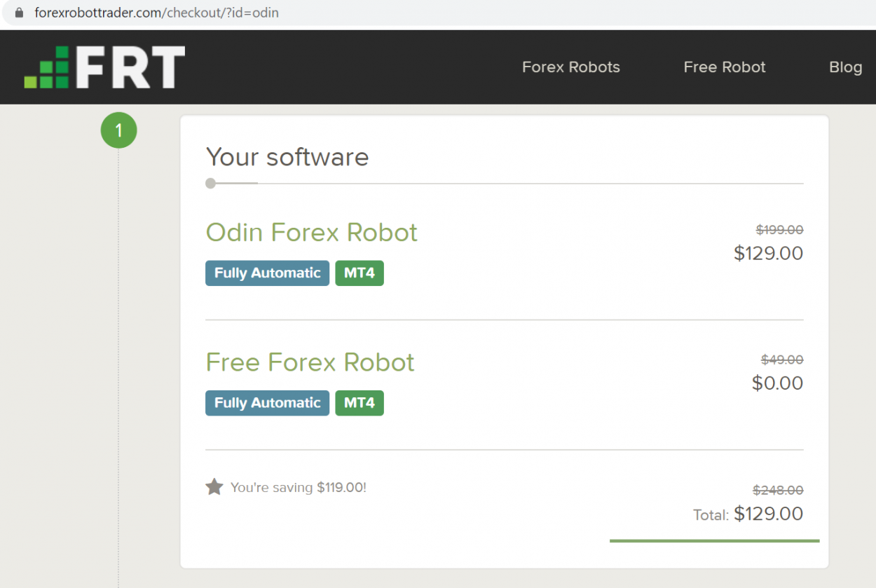Click the Free Forex Robot product title
Viewport: 876px width, 588px height.
tap(310, 362)
